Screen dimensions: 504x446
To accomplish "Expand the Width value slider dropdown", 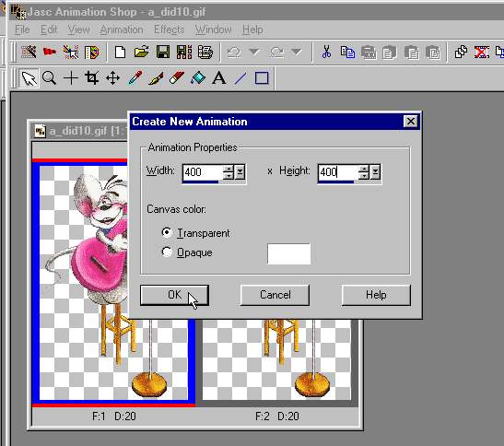I will click(x=240, y=172).
